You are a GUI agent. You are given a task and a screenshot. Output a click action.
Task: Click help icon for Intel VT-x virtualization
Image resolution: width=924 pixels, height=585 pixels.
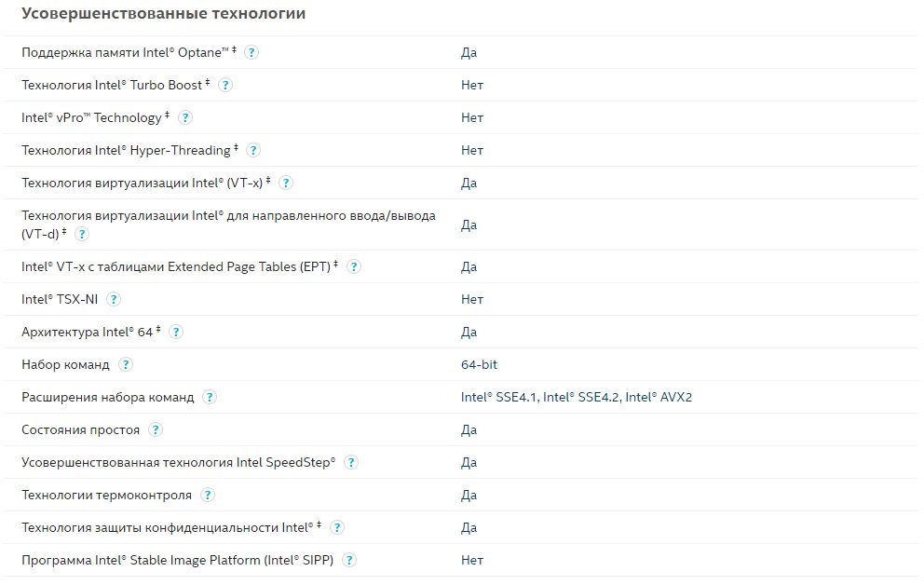coord(286,183)
